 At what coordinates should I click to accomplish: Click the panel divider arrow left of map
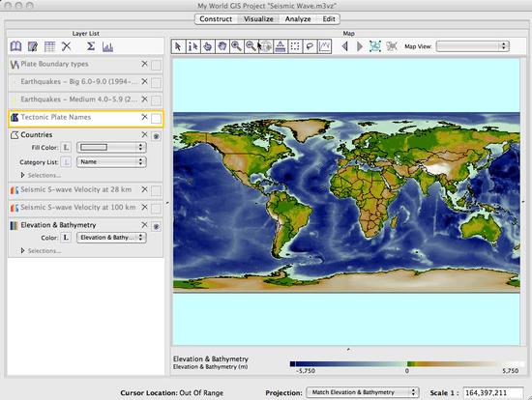tap(167, 203)
